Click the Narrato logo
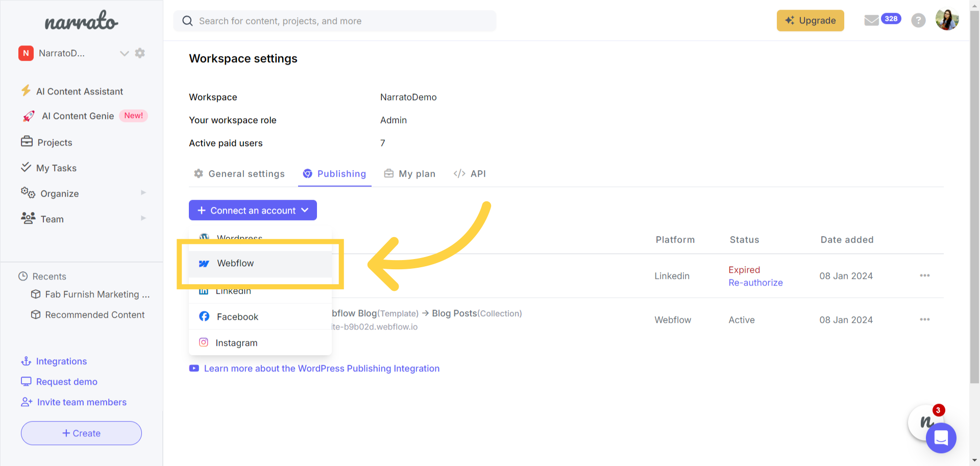The image size is (980, 466). tap(81, 21)
